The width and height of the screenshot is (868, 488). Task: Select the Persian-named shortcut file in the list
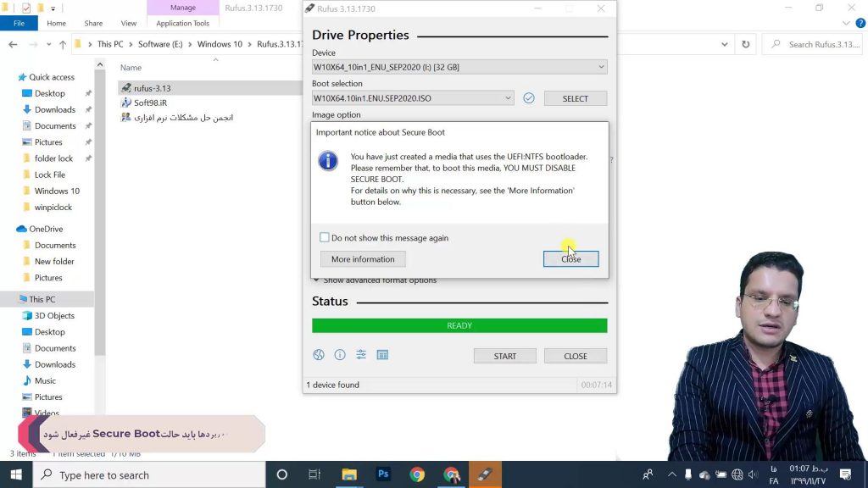pyautogui.click(x=183, y=117)
